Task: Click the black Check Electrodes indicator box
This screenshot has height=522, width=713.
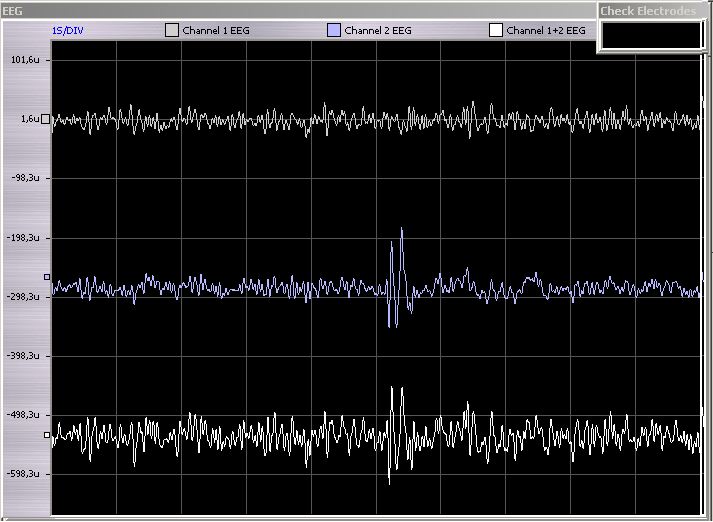Action: pos(651,35)
